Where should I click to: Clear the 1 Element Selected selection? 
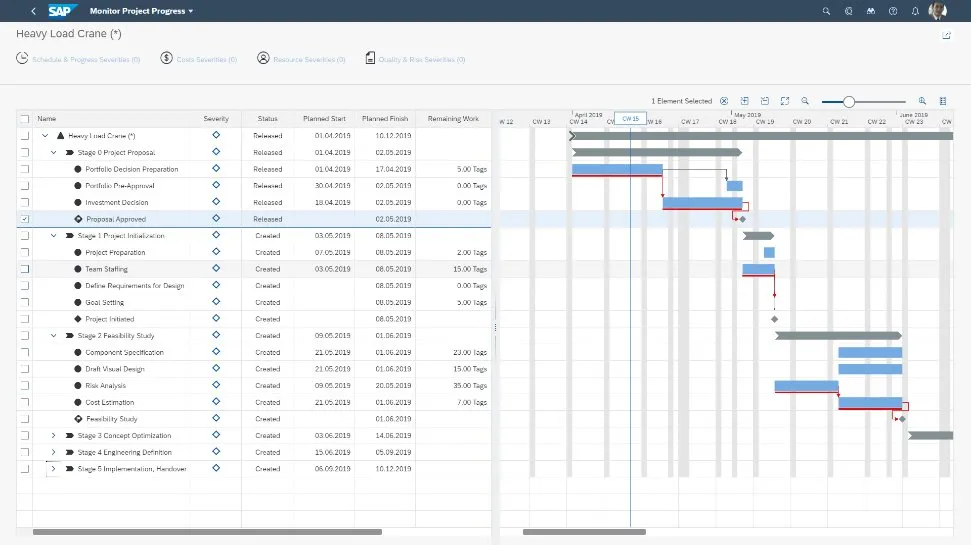pyautogui.click(x=724, y=101)
